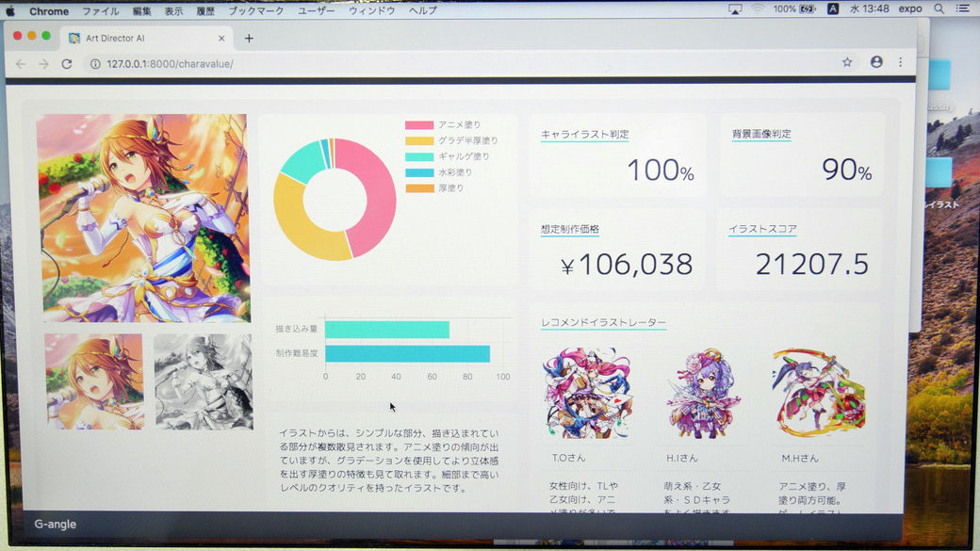The height and width of the screenshot is (551, 980).
Task: Click the expo user name in menu bar
Action: pos(910,8)
